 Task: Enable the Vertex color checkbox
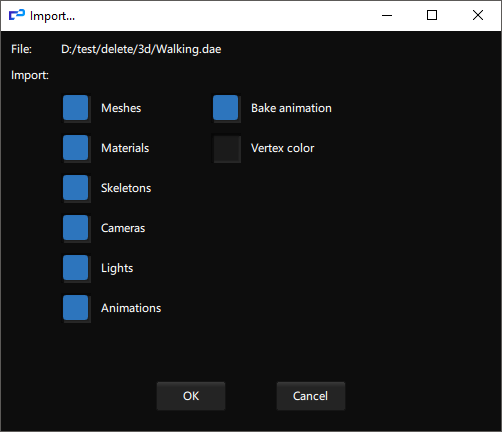[x=227, y=148]
